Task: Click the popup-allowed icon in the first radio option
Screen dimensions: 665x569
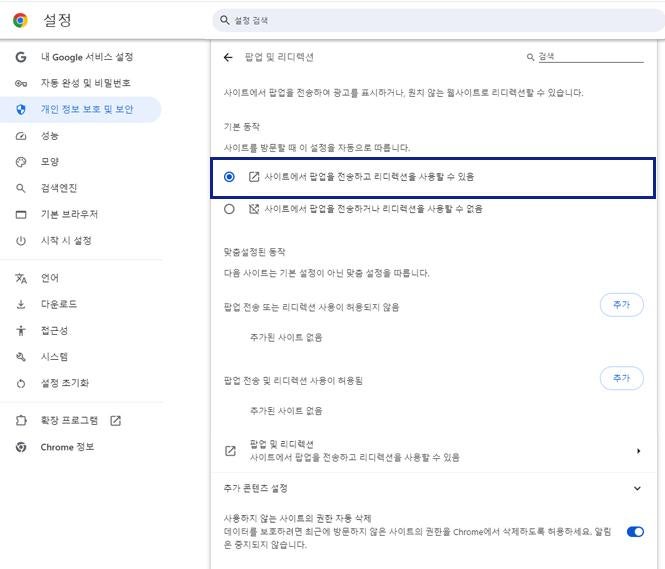Action: (254, 177)
